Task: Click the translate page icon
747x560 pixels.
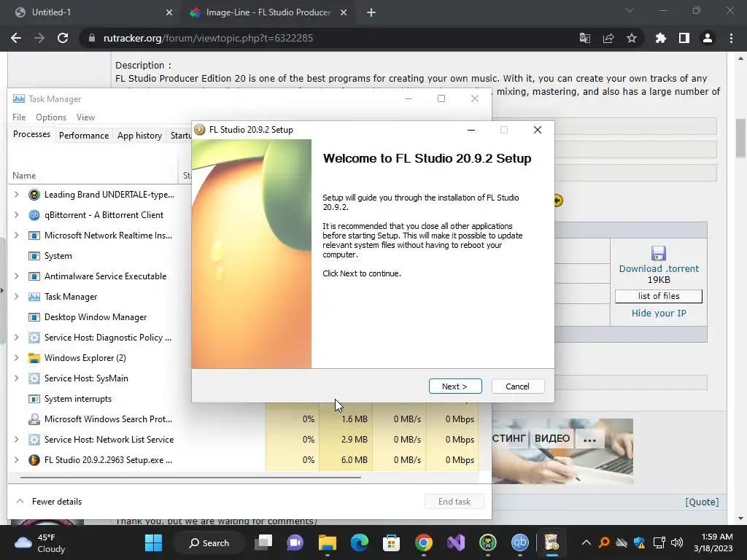Action: click(x=585, y=38)
